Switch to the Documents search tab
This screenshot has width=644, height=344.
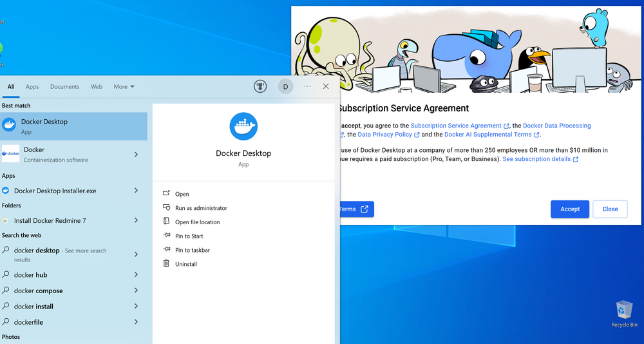pyautogui.click(x=64, y=87)
